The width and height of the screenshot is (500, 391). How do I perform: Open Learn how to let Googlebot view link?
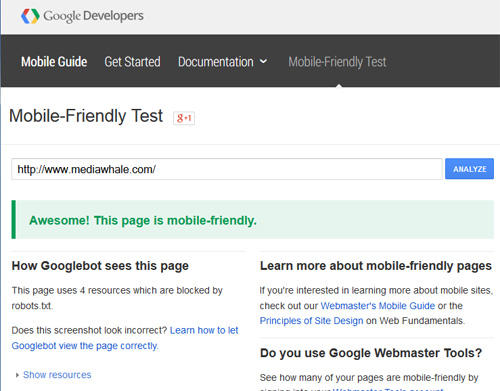pyautogui.click(x=125, y=338)
